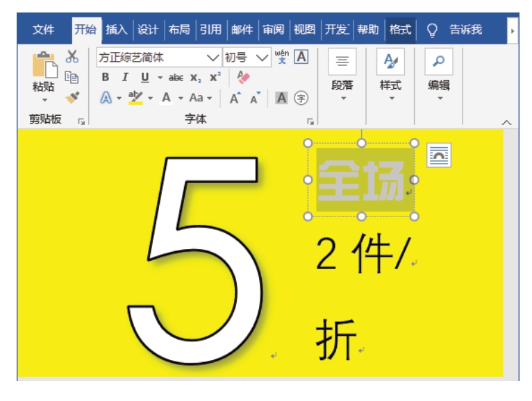Switch to the 插入 Insert tab
This screenshot has width=532, height=401.
click(x=117, y=30)
